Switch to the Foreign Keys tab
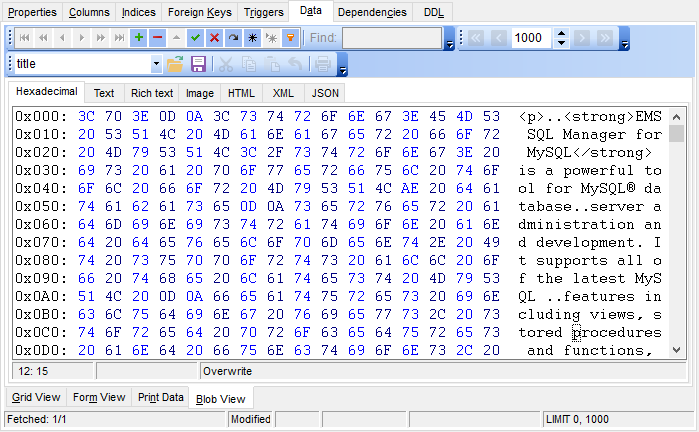The height and width of the screenshot is (432, 699). click(200, 12)
